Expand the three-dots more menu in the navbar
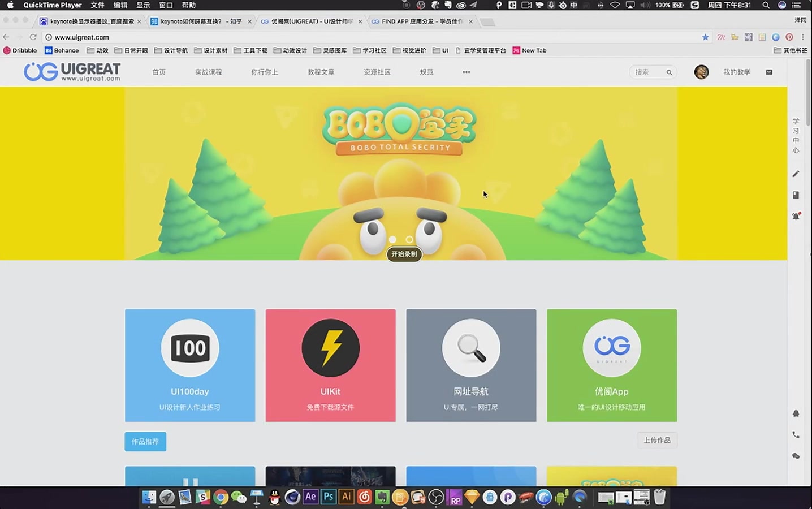The height and width of the screenshot is (509, 812). coord(467,72)
